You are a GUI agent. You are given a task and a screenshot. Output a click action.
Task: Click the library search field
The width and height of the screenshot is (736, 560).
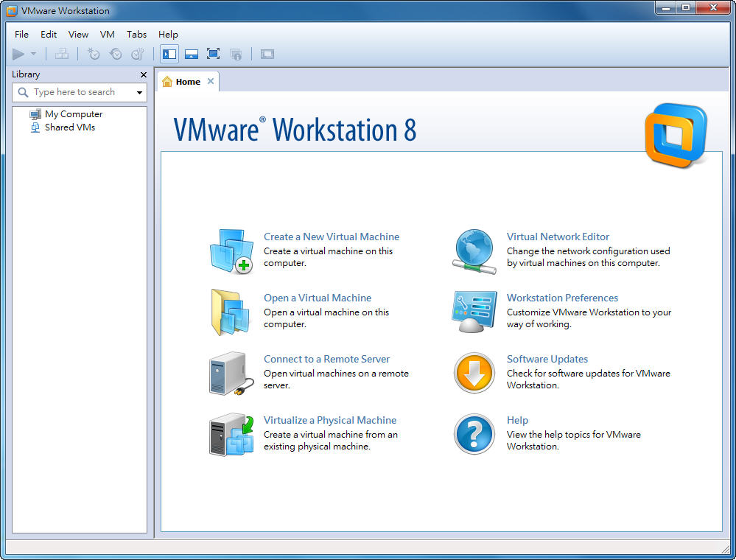[80, 92]
